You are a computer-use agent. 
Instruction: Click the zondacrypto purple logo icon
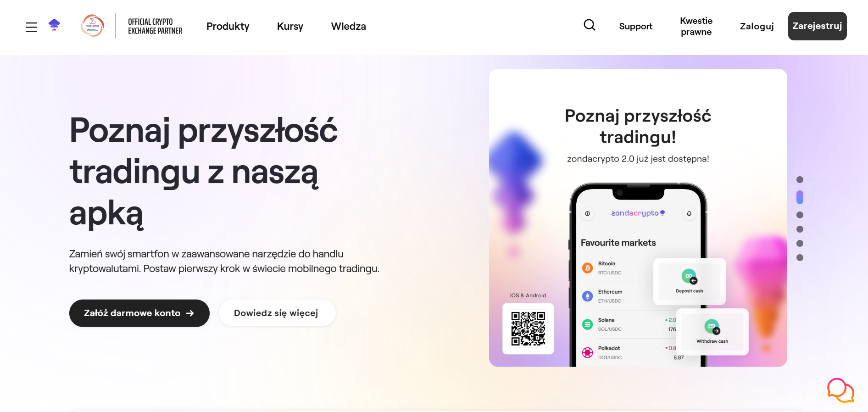tap(54, 25)
